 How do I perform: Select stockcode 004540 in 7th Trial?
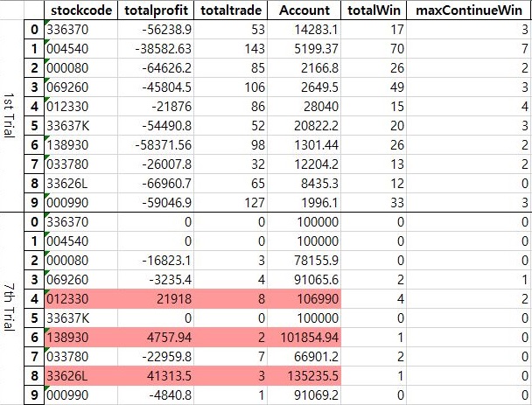point(80,241)
